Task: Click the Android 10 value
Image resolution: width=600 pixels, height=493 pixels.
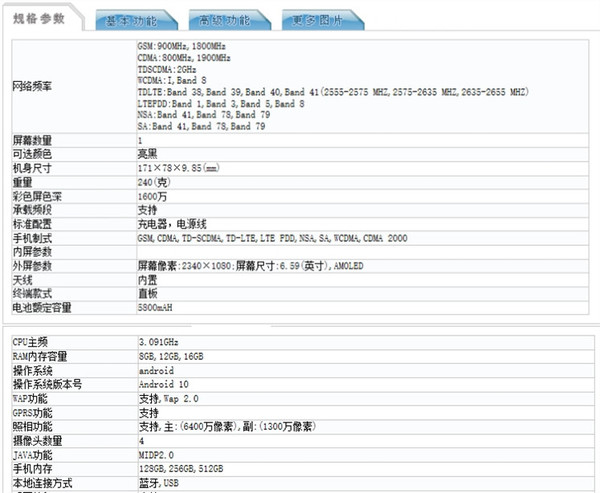Action: pyautogui.click(x=164, y=384)
